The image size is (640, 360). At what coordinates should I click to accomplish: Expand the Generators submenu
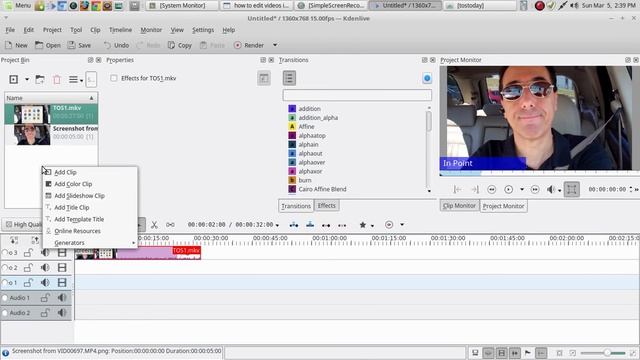[x=90, y=242]
